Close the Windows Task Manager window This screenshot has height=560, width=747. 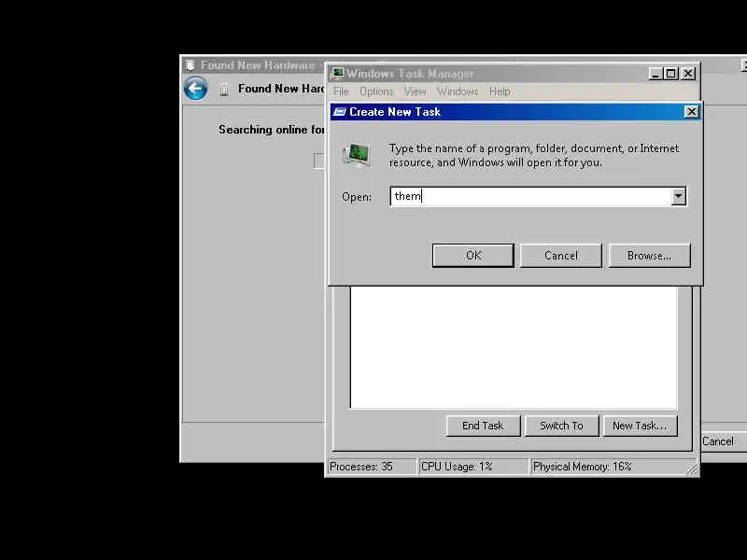(688, 74)
